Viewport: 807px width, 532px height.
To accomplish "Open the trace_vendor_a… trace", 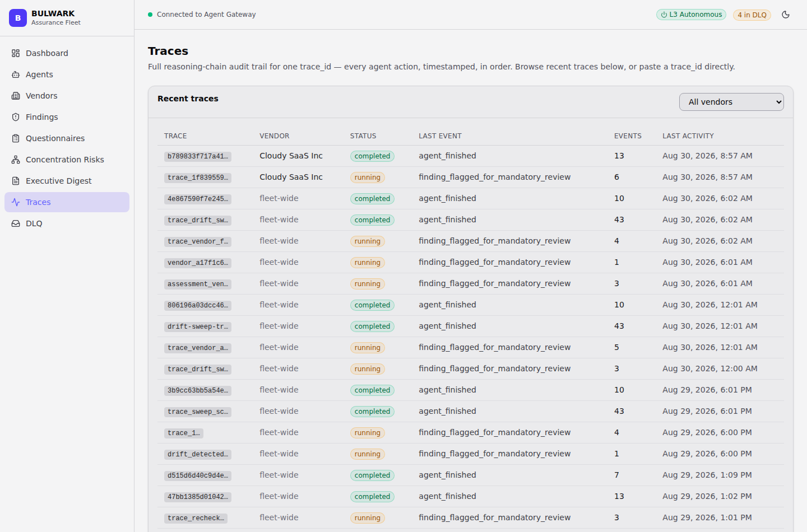I will tap(198, 348).
